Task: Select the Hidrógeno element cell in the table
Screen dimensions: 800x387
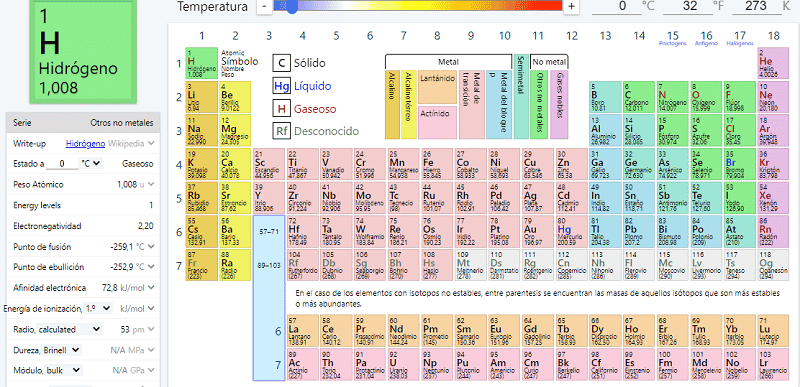Action: [201, 63]
